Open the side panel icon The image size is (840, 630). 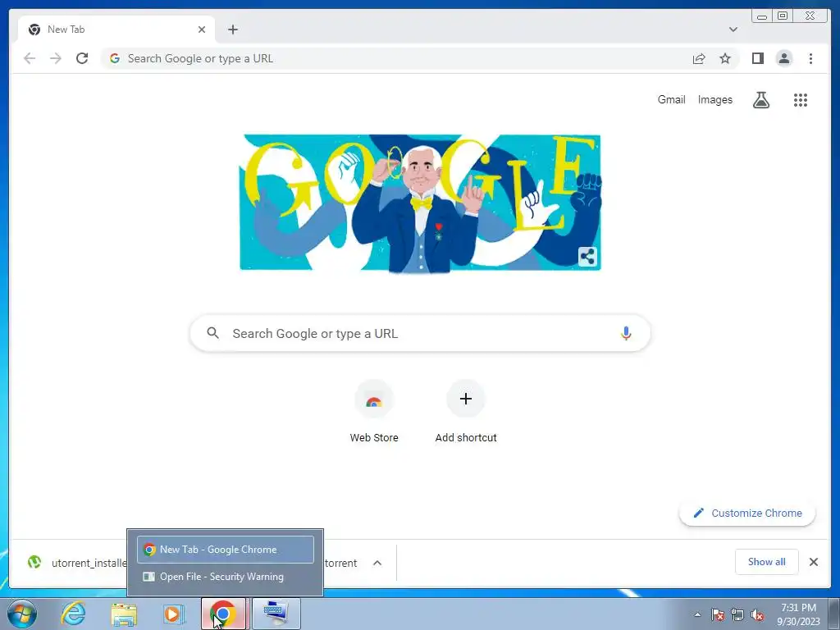(757, 58)
